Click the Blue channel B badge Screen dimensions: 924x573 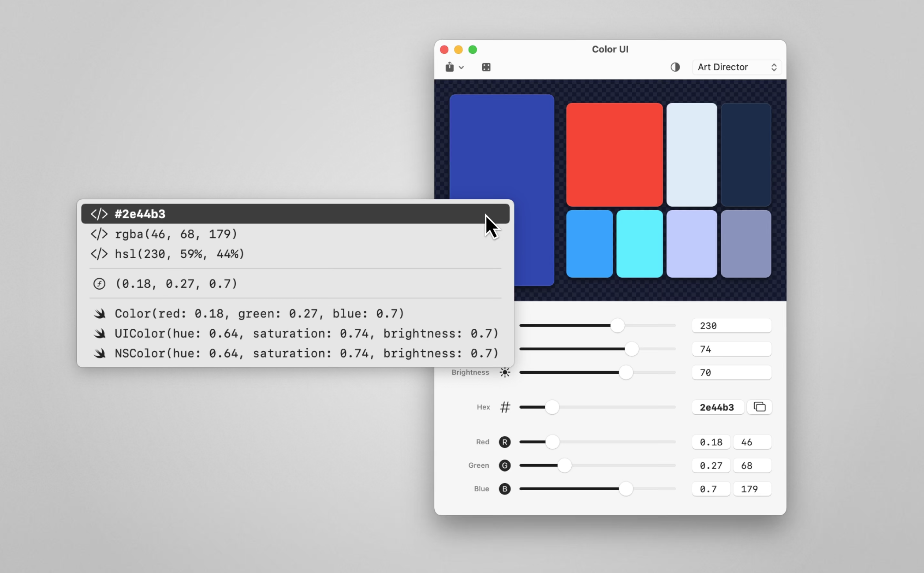click(x=505, y=489)
